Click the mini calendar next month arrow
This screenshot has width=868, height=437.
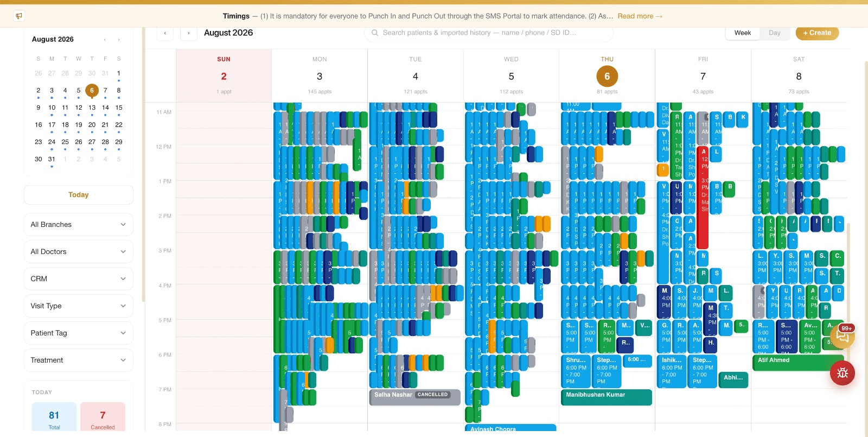[x=119, y=40]
